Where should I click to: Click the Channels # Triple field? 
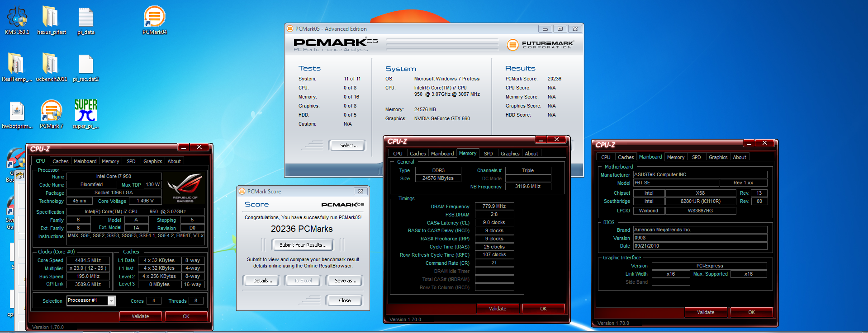click(x=528, y=170)
